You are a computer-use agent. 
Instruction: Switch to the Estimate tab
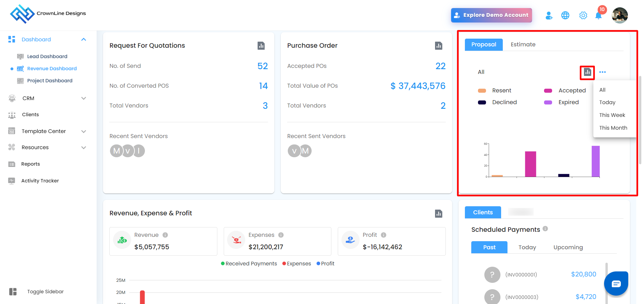(x=523, y=45)
